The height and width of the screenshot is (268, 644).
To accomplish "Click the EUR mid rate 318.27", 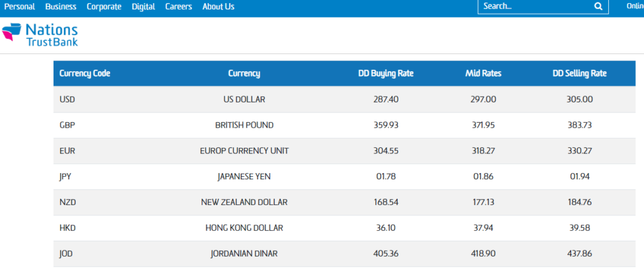I will [483, 151].
